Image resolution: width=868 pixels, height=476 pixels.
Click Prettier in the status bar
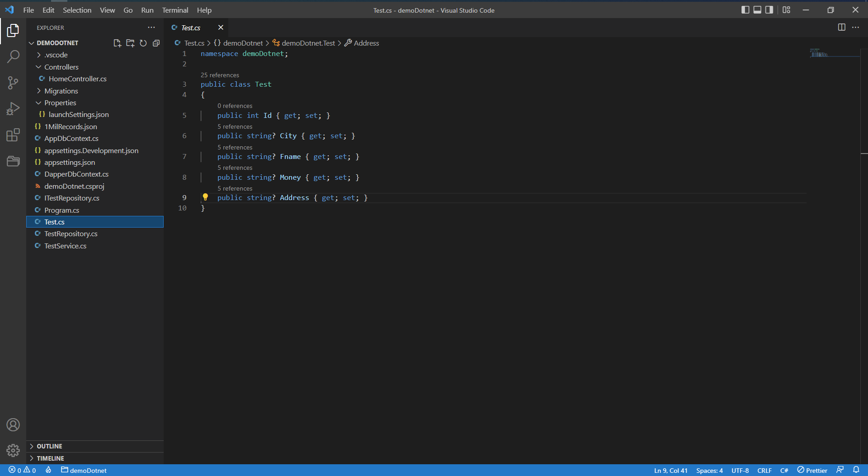(x=812, y=470)
